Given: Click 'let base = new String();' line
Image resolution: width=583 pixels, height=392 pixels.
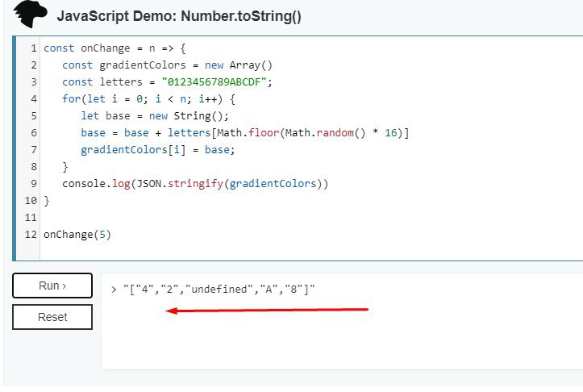Looking at the screenshot, I should click(x=155, y=115).
